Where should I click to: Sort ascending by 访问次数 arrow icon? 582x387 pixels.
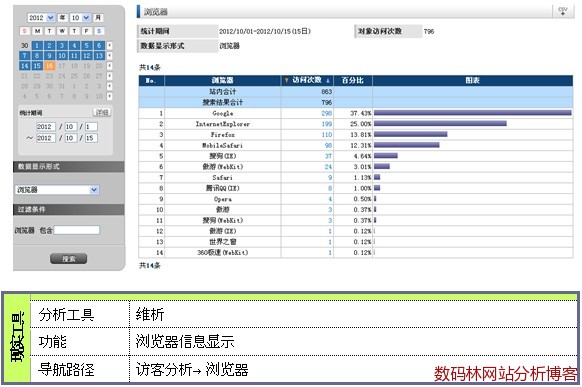[328, 81]
